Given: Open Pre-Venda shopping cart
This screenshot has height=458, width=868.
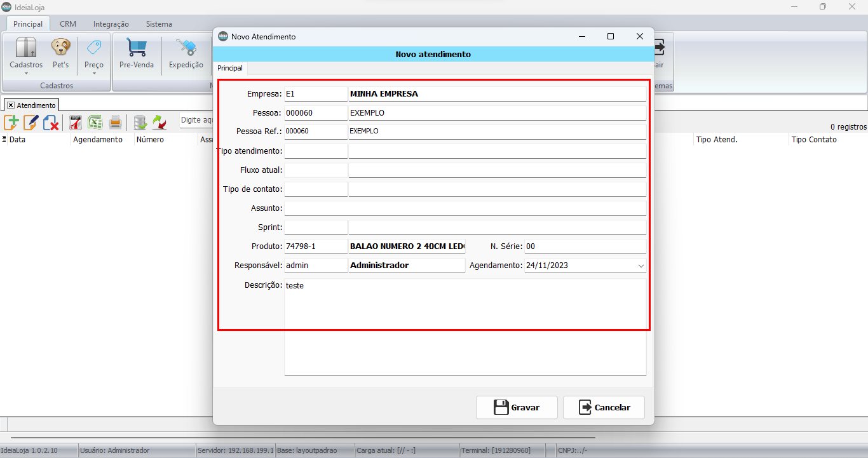Looking at the screenshot, I should click(x=136, y=53).
